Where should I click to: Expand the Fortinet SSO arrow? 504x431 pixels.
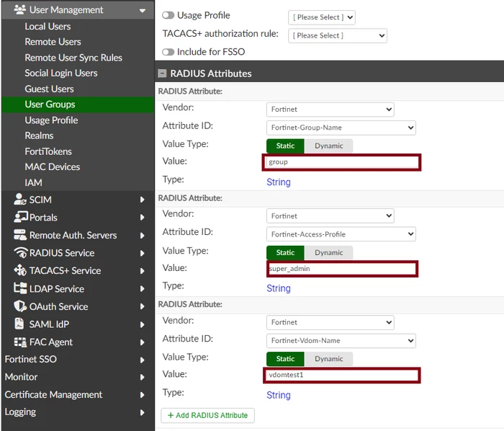coord(142,360)
